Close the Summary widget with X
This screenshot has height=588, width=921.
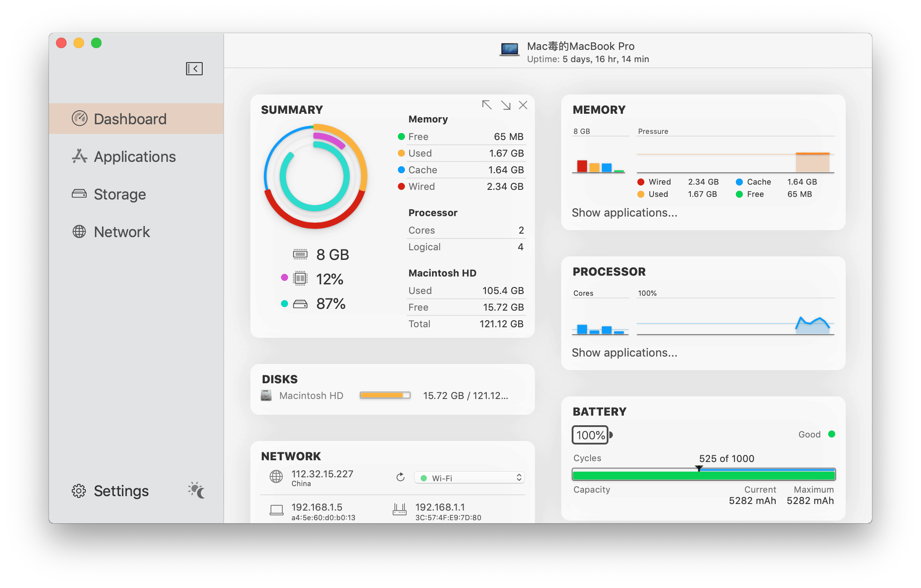click(x=523, y=105)
